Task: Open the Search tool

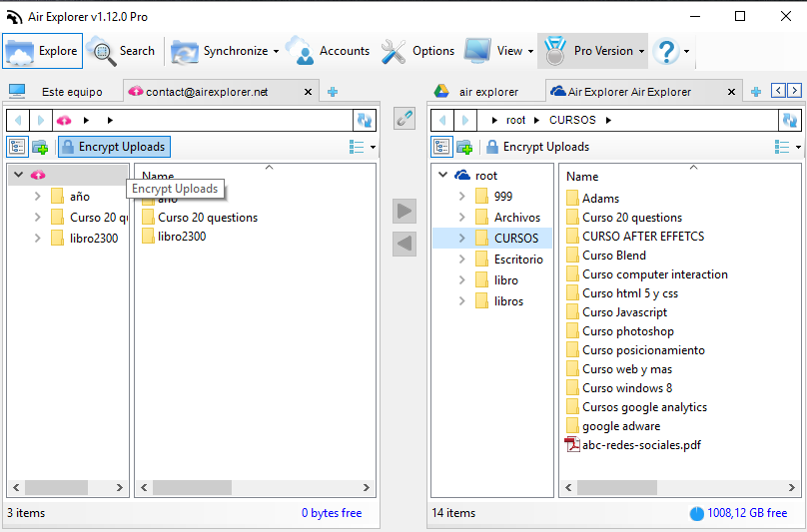Action: click(122, 51)
